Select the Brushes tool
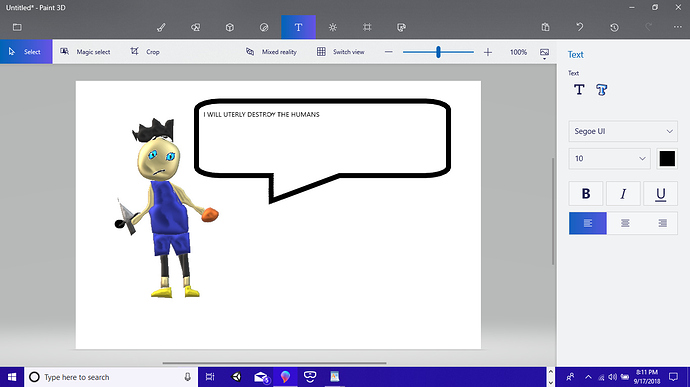The width and height of the screenshot is (690, 387). [x=161, y=27]
